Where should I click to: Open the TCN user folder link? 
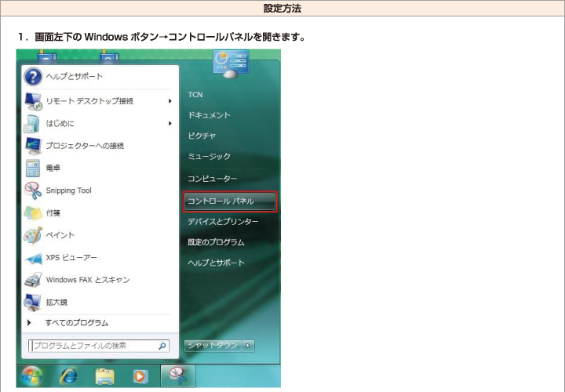pos(195,95)
